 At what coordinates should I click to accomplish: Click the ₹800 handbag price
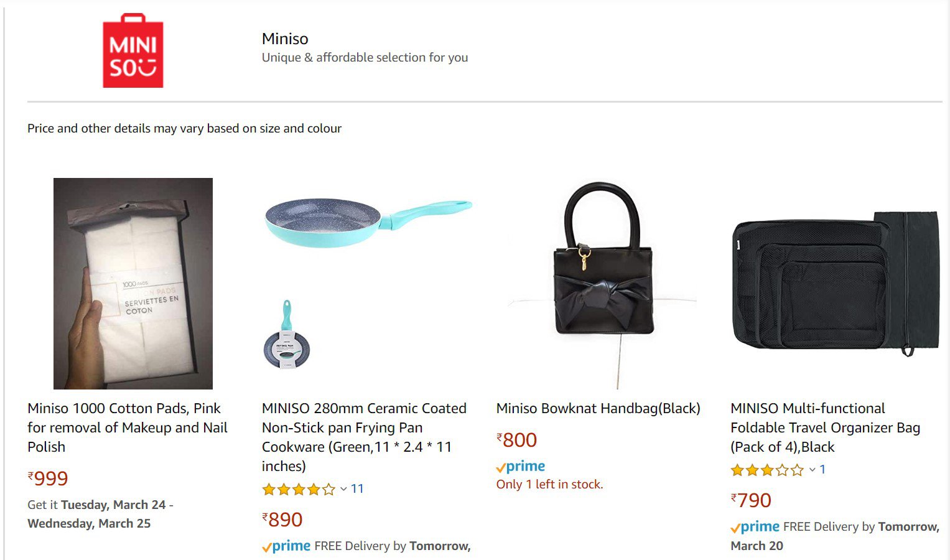[516, 439]
